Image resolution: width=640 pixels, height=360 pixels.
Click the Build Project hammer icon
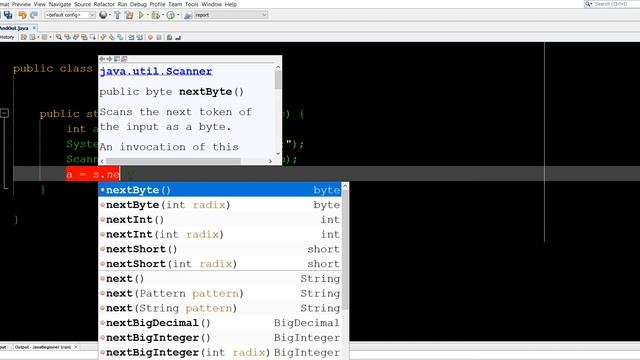pos(118,15)
